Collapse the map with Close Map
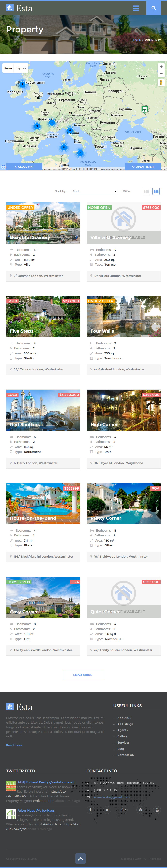The image size is (167, 868). click(x=24, y=167)
